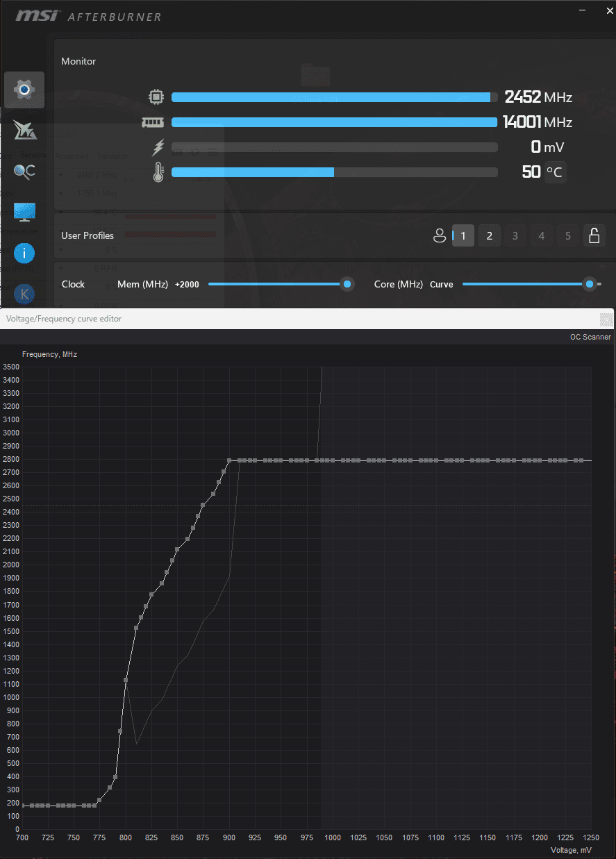Select user profile 3
This screenshot has height=859, width=616.
(x=515, y=236)
